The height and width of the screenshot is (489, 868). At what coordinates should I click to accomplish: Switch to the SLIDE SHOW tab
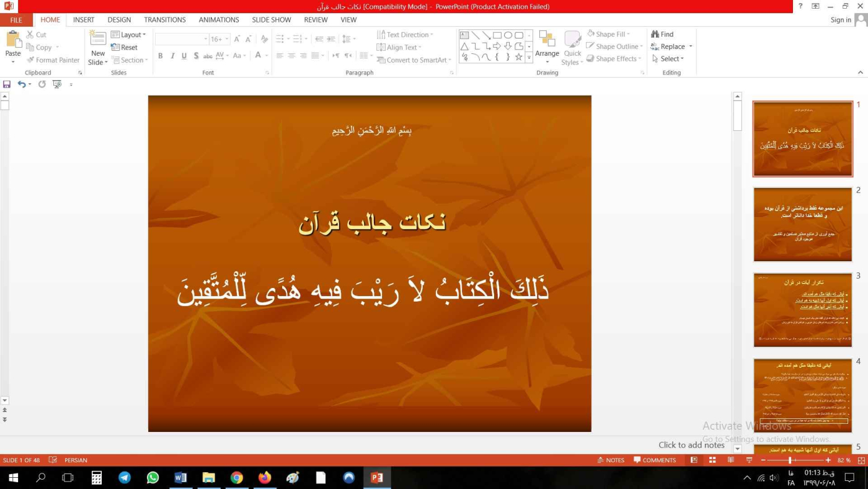[x=271, y=20]
